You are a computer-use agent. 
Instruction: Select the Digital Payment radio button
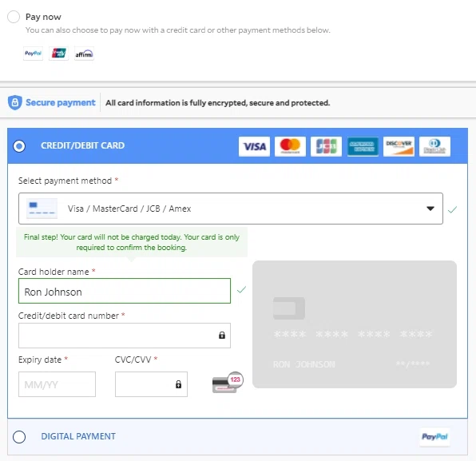click(19, 437)
